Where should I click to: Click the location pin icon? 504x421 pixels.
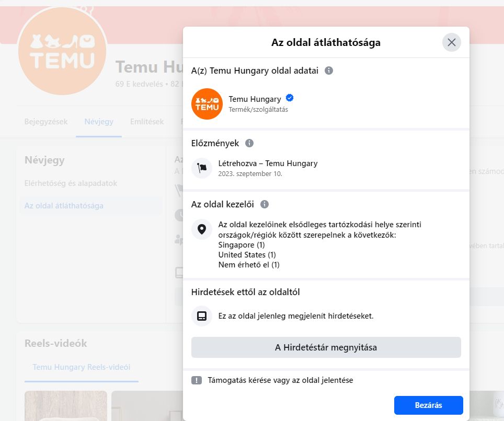click(201, 229)
